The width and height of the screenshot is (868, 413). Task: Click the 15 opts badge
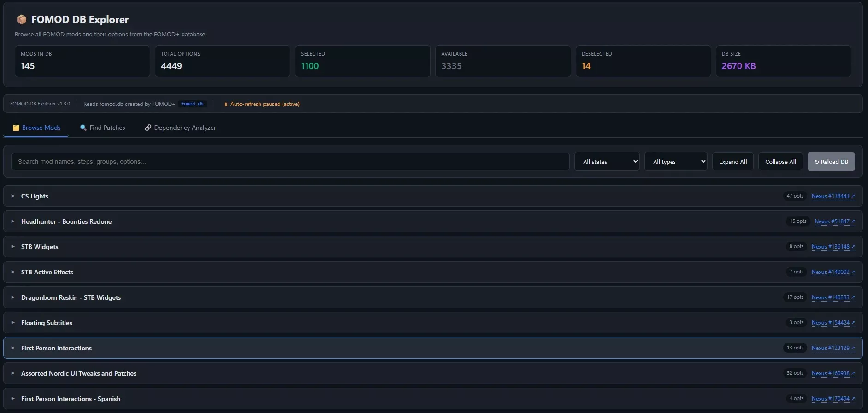(x=798, y=221)
